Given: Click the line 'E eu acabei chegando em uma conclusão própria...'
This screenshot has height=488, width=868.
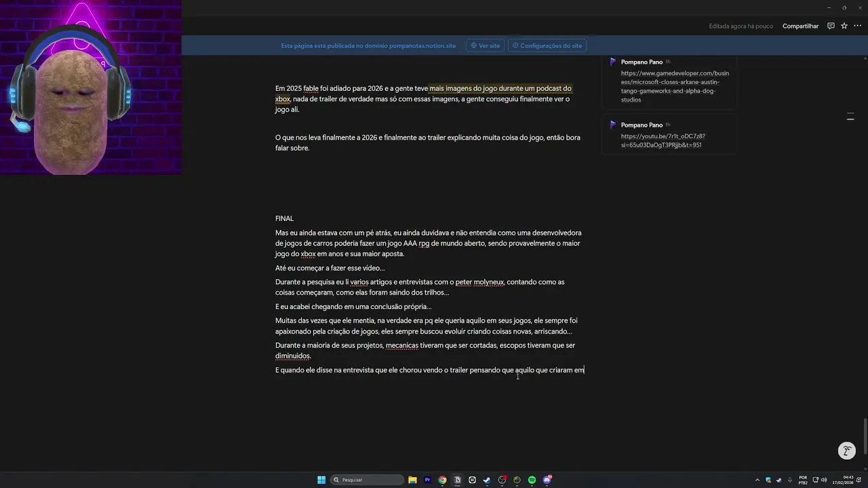Looking at the screenshot, I should 353,306.
